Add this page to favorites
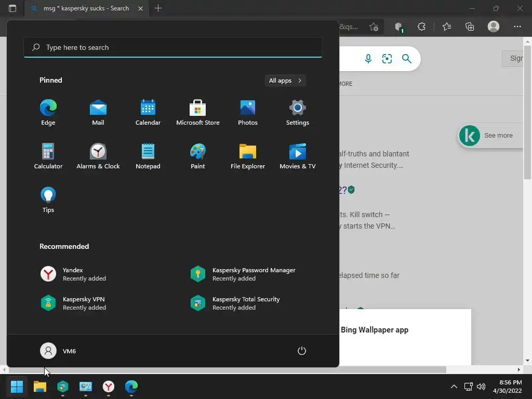Image resolution: width=532 pixels, height=399 pixels. click(374, 27)
